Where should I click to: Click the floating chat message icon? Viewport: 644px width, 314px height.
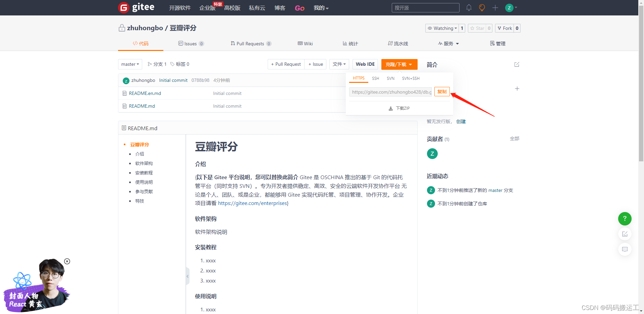tap(625, 249)
